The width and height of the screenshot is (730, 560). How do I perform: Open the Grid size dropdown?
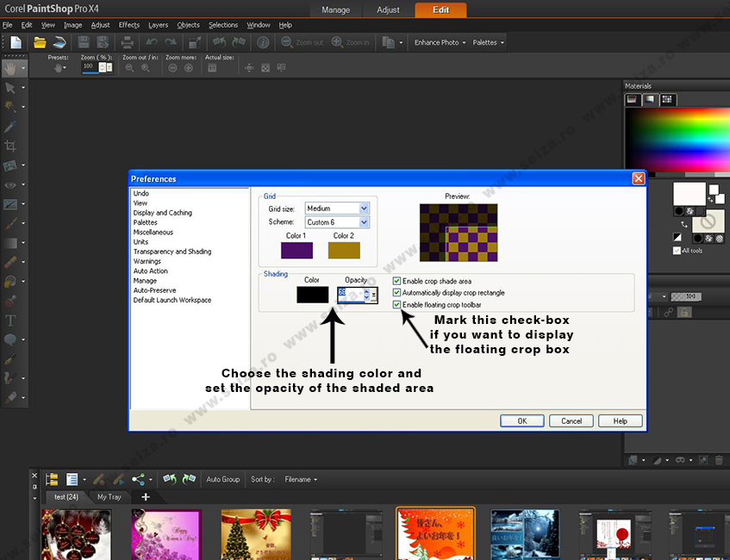[x=364, y=208]
